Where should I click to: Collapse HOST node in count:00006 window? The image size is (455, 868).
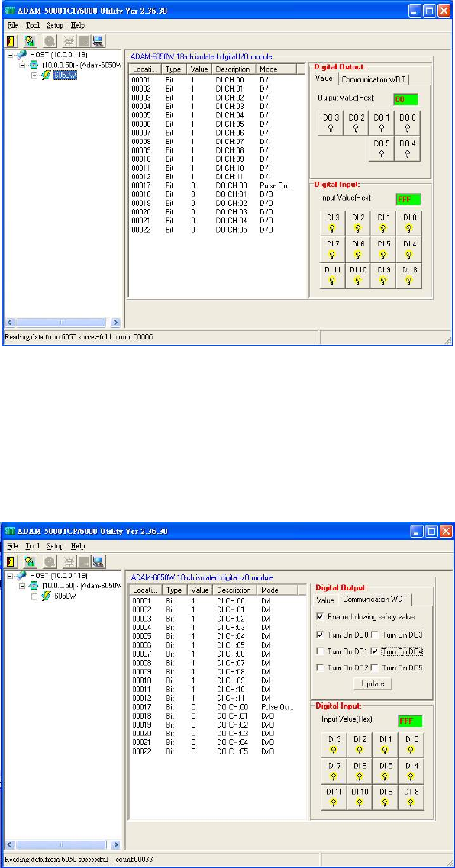(11, 55)
